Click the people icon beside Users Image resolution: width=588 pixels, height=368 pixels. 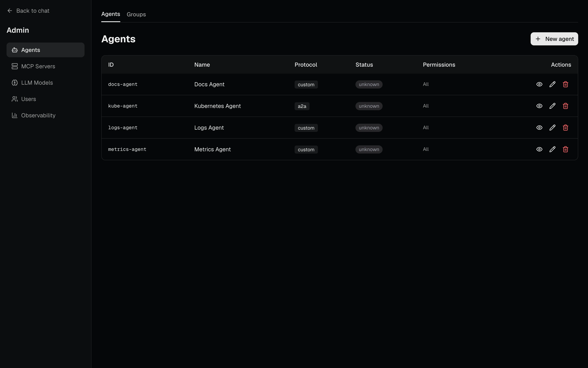coord(14,99)
